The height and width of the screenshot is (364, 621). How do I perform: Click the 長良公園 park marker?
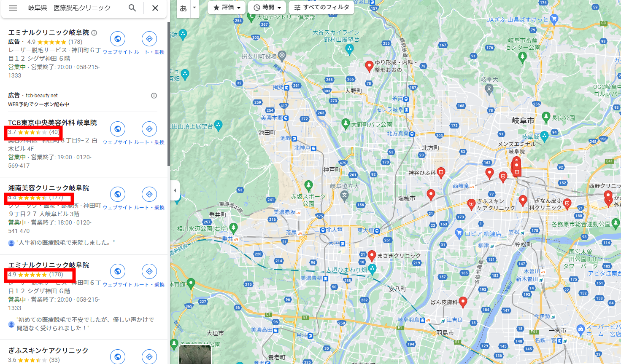[546, 117]
